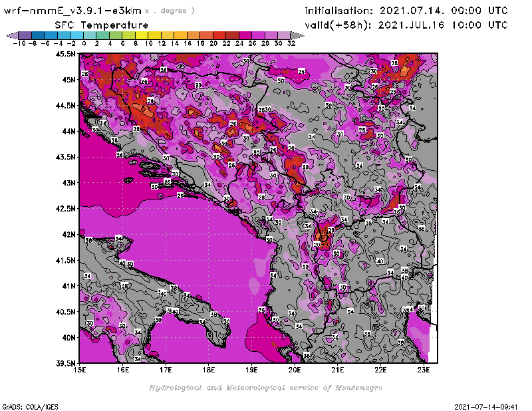Screen dimensions: 532x411
Task: Click the legend value label 0
Action: 84,43
